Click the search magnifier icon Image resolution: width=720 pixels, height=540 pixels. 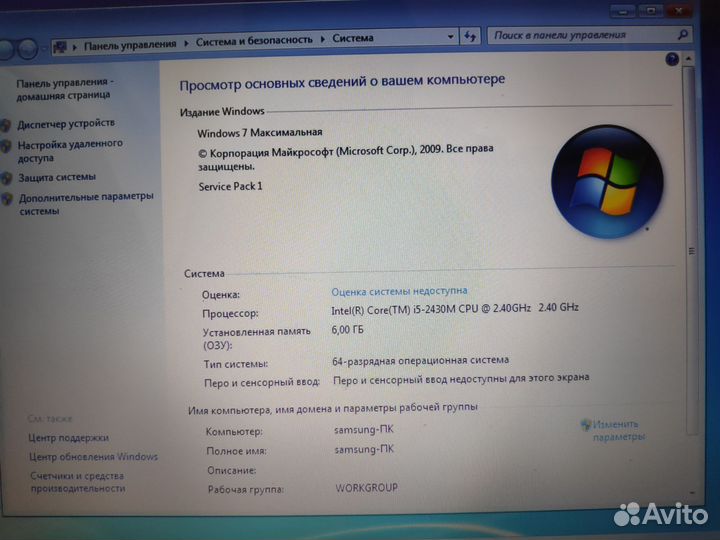pos(683,34)
